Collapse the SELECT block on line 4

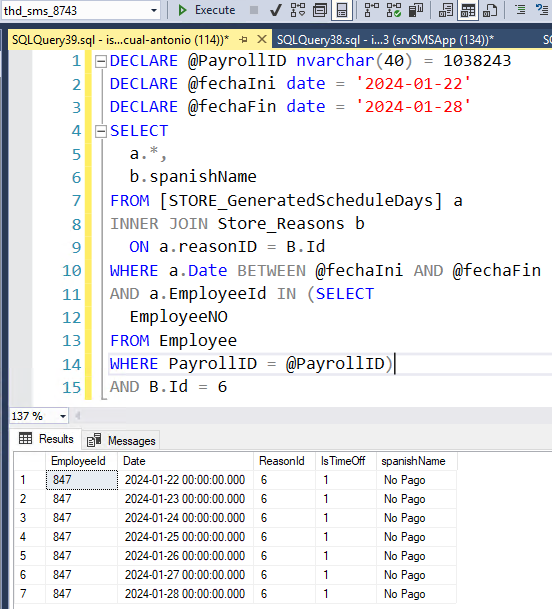101,132
